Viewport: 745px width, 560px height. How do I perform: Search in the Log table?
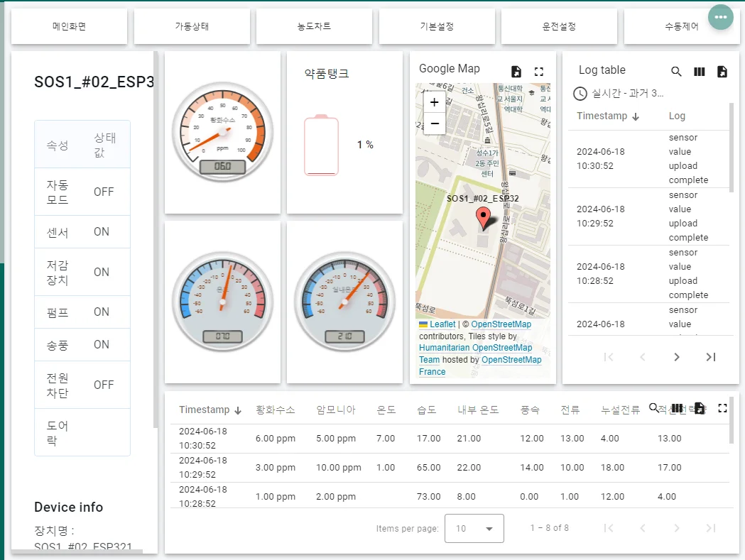(676, 72)
